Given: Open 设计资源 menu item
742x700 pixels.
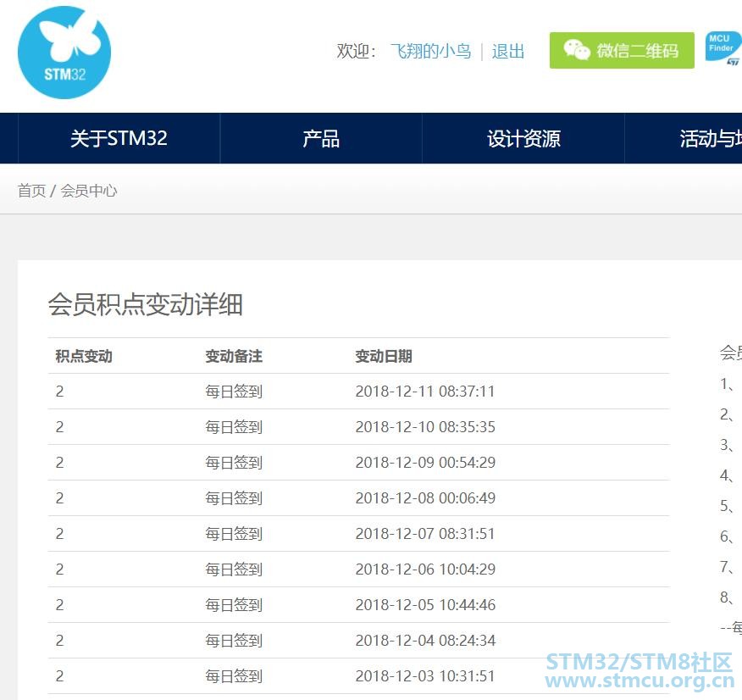Looking at the screenshot, I should 523,138.
